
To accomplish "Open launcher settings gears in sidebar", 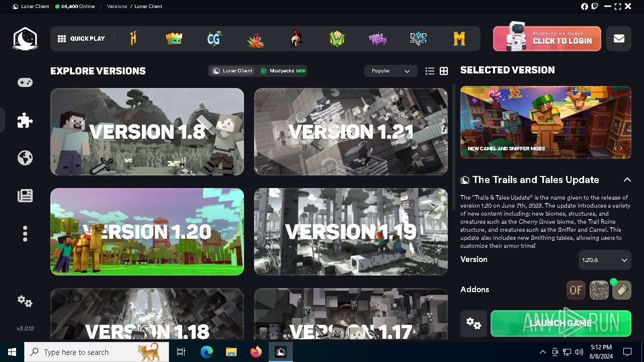I will 25,301.
